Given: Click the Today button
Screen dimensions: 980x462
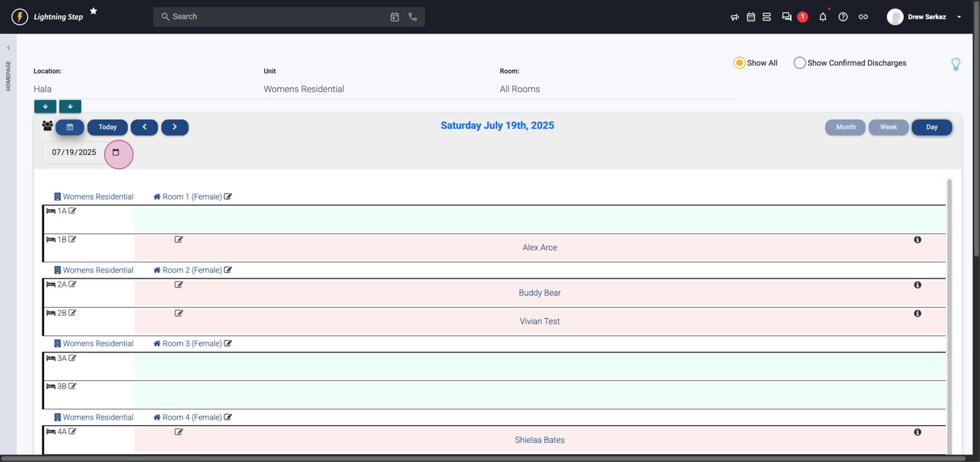Looking at the screenshot, I should tap(108, 127).
